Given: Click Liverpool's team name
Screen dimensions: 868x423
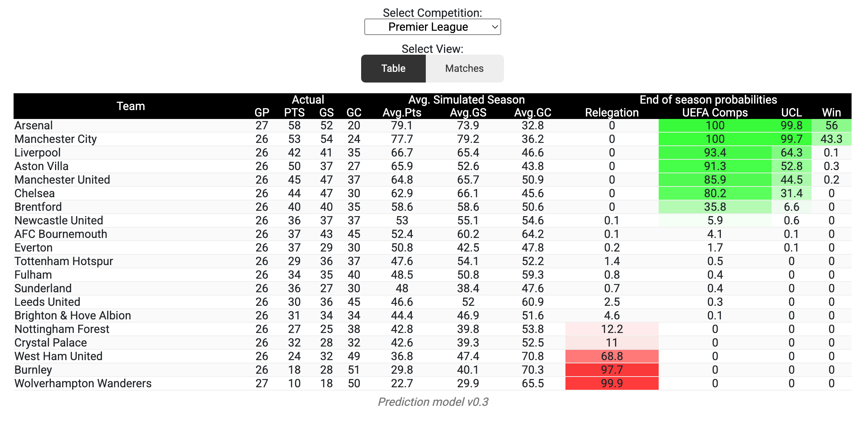Looking at the screenshot, I should point(37,153).
